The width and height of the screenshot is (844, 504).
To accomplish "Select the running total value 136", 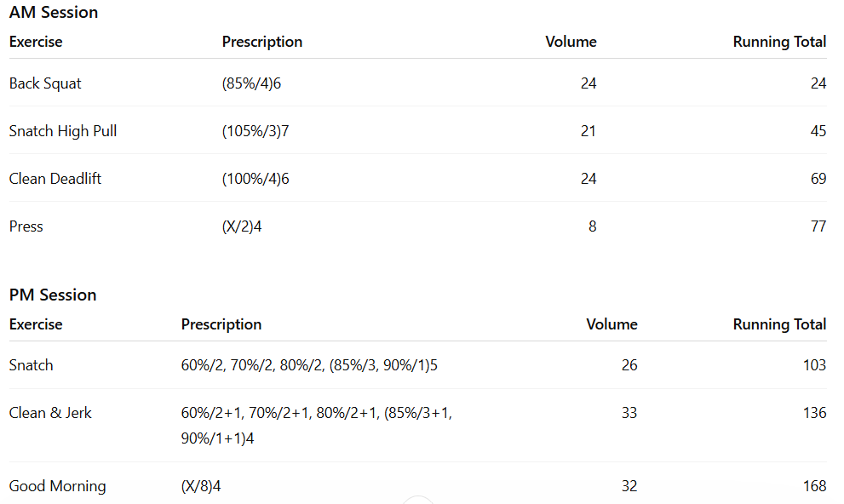I will (814, 413).
